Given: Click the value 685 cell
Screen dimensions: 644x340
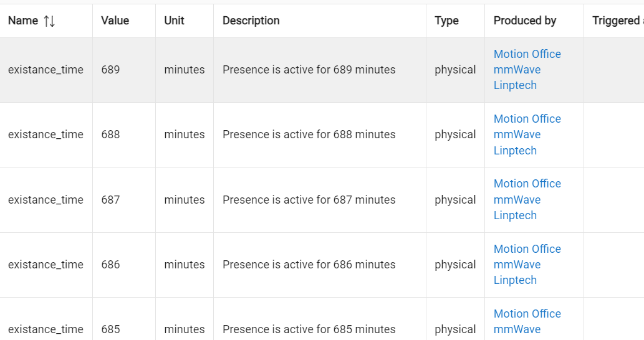Looking at the screenshot, I should point(110,329).
